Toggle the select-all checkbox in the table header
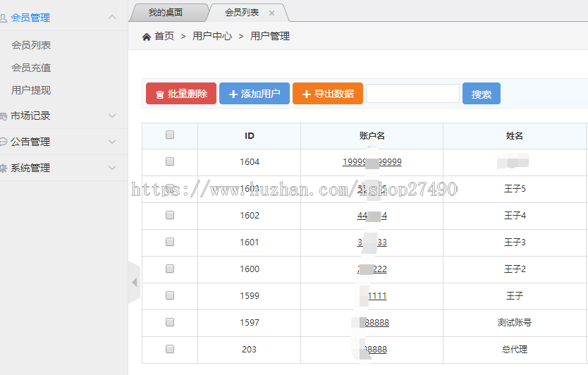588x375 pixels. (x=170, y=135)
